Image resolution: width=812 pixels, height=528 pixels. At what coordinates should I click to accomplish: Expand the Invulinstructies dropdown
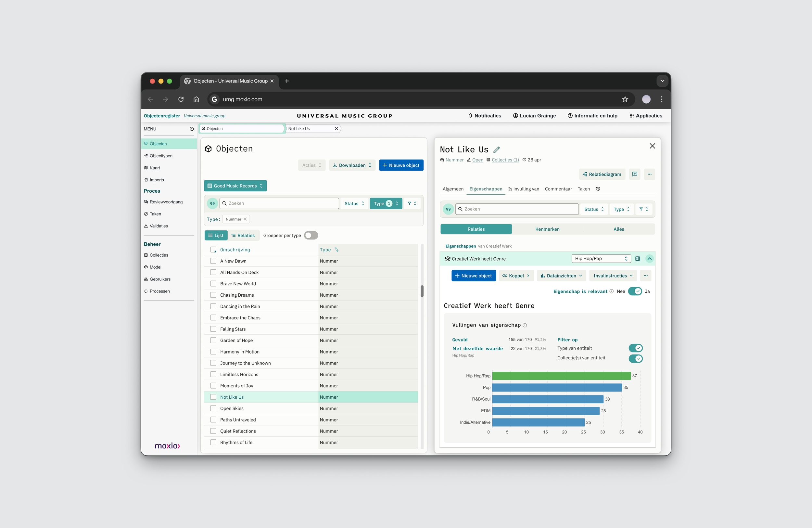tap(613, 276)
